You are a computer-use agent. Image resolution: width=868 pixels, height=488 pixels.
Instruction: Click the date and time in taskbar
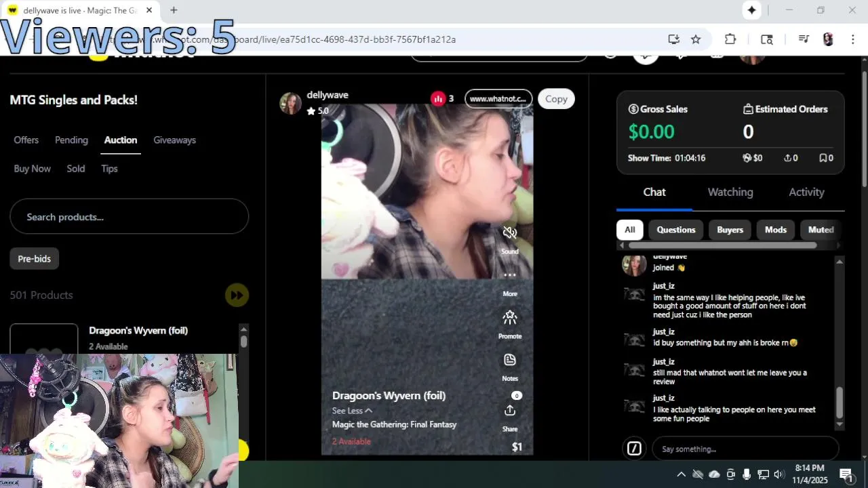coord(810,474)
